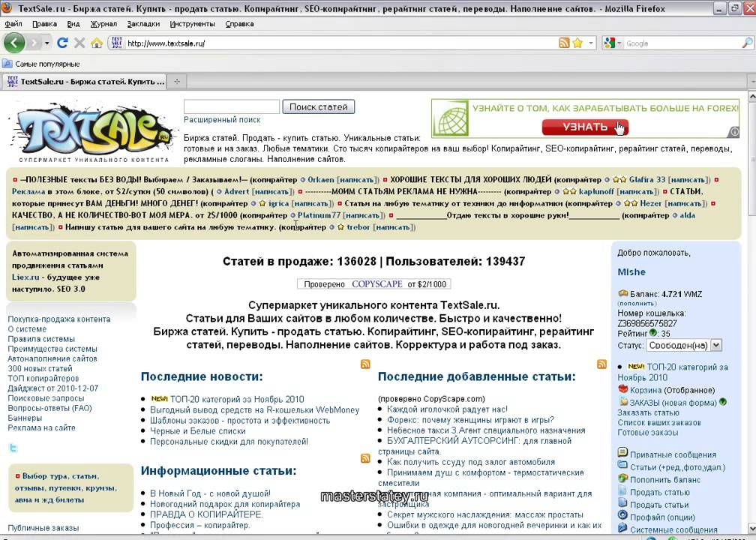Open the Вопросы-ответы (FAQ) link
This screenshot has width=756, height=540.
click(x=49, y=408)
